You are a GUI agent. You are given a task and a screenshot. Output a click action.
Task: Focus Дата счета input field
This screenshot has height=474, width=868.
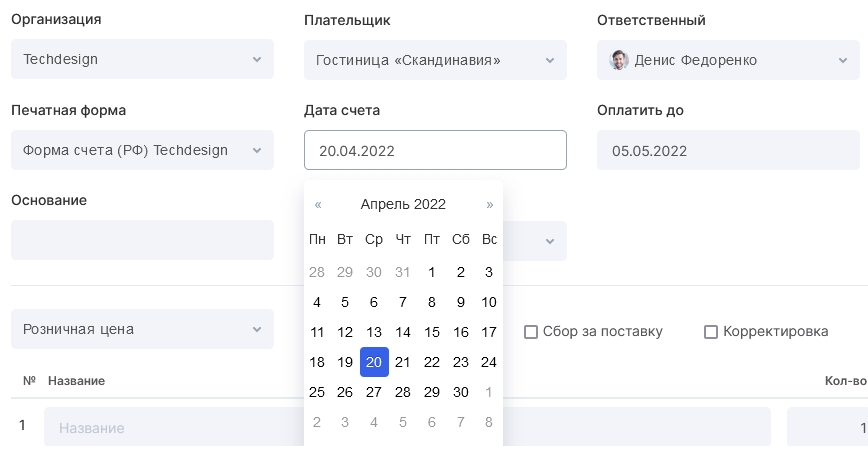tap(435, 150)
